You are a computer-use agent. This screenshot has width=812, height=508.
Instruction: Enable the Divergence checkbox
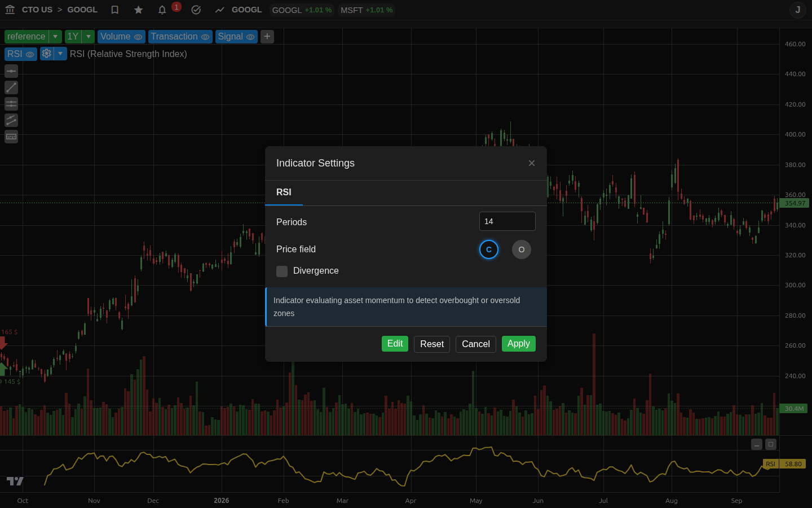point(282,271)
